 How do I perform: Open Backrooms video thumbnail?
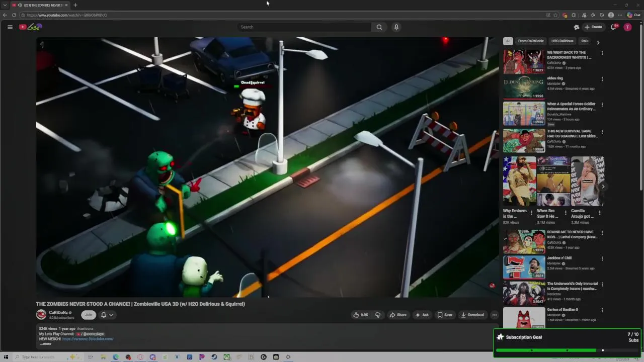pyautogui.click(x=524, y=61)
